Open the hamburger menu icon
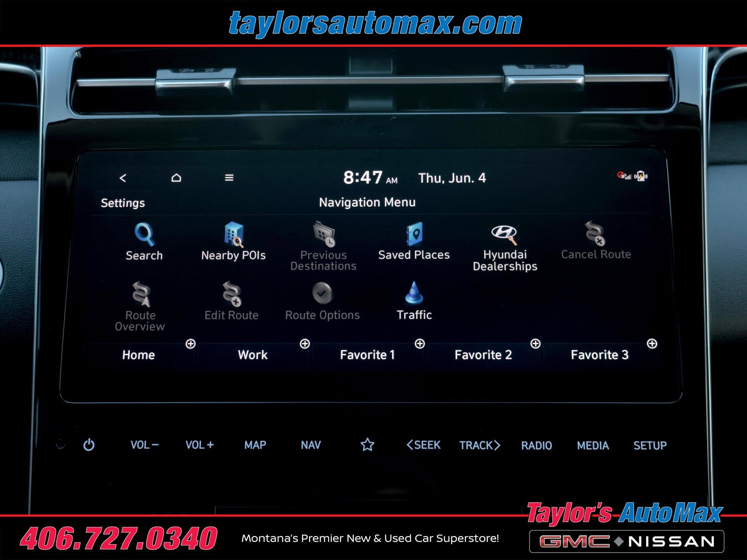This screenshot has width=747, height=560. 229,178
